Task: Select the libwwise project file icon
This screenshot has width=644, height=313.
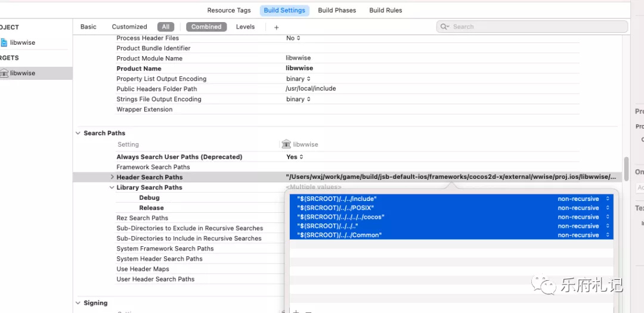Action: [x=4, y=42]
